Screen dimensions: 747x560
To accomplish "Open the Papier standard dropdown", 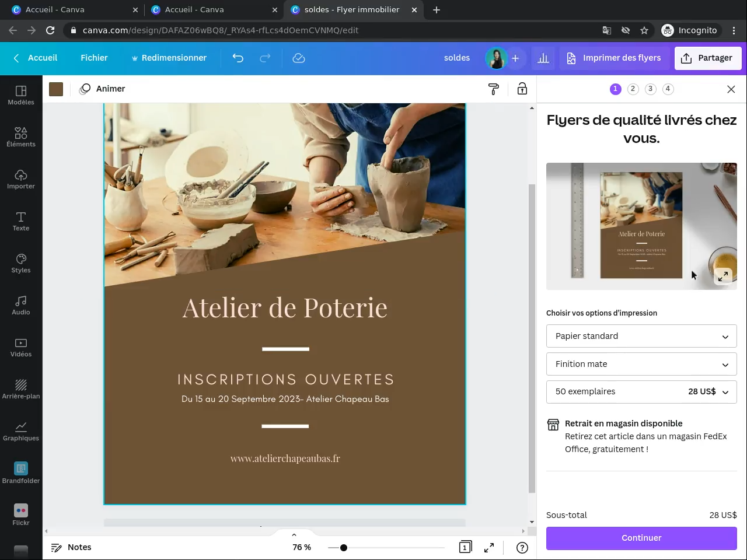I will pos(641,336).
